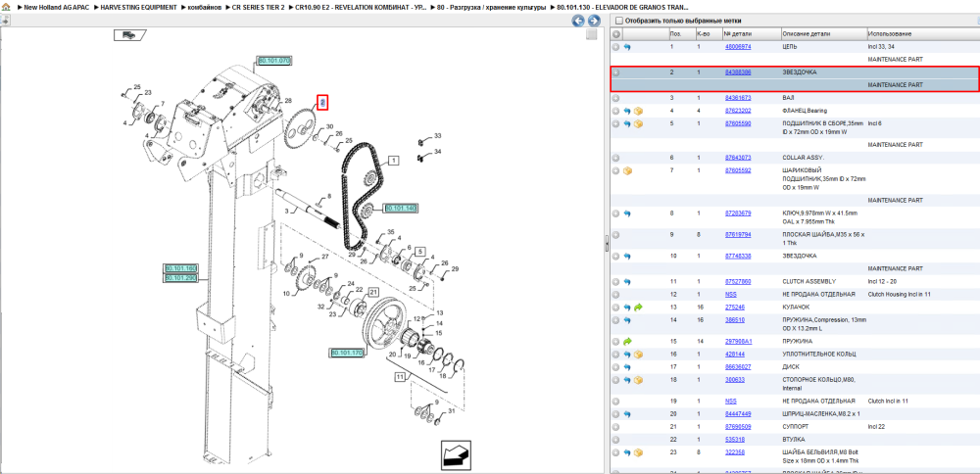Add part 87619794 with its plus icon
Screen dimensions: 980x474
[x=616, y=235]
